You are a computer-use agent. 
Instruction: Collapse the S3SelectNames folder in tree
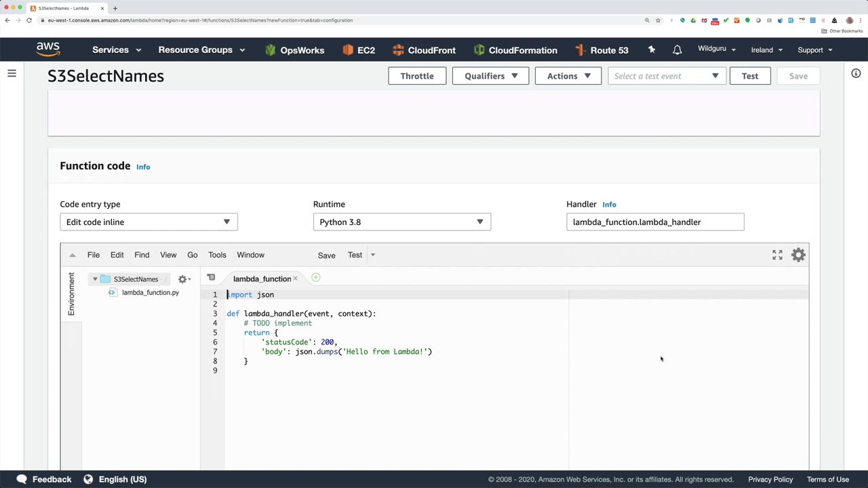95,279
